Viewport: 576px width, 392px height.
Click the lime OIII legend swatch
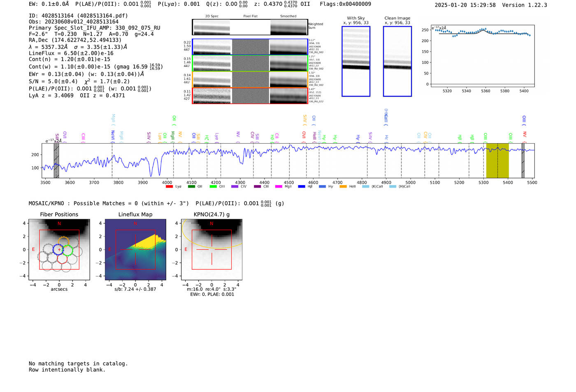pos(213,187)
